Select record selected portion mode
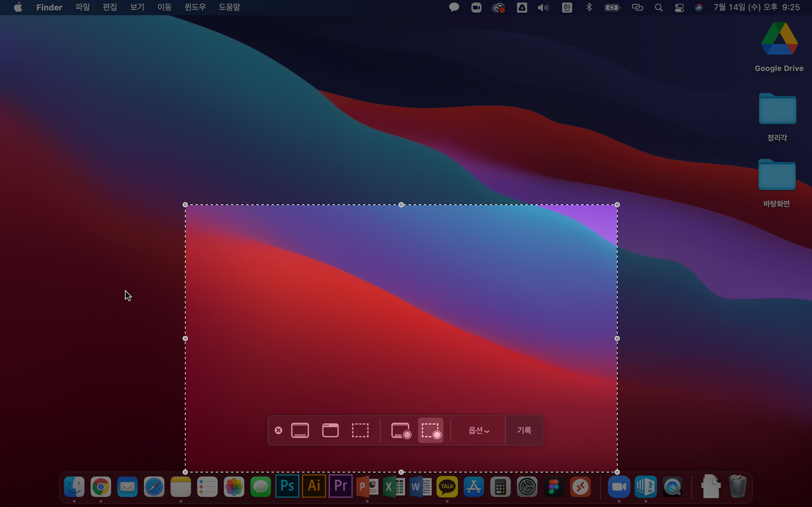Image resolution: width=812 pixels, height=507 pixels. pos(430,430)
